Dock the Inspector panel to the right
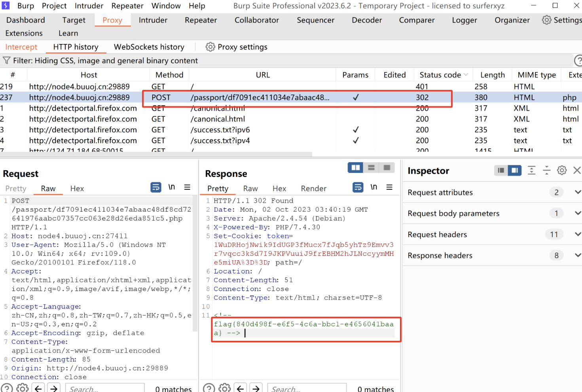Viewport: 582px width, 392px height. (515, 170)
